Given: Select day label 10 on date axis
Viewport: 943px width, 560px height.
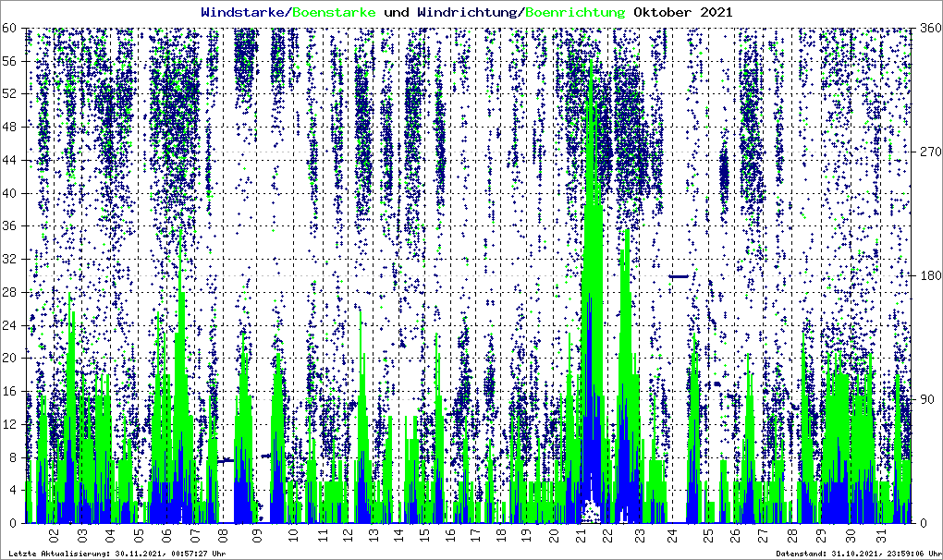Looking at the screenshot, I should point(293,533).
